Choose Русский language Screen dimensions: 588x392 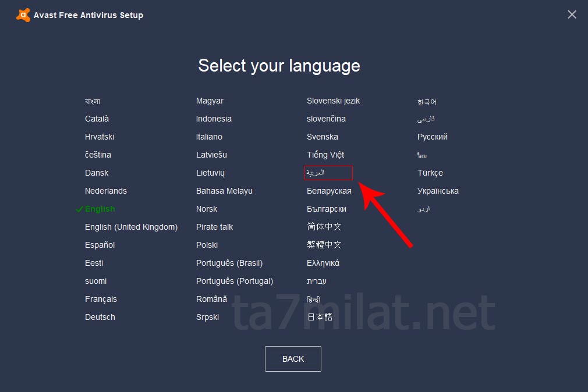tap(433, 137)
